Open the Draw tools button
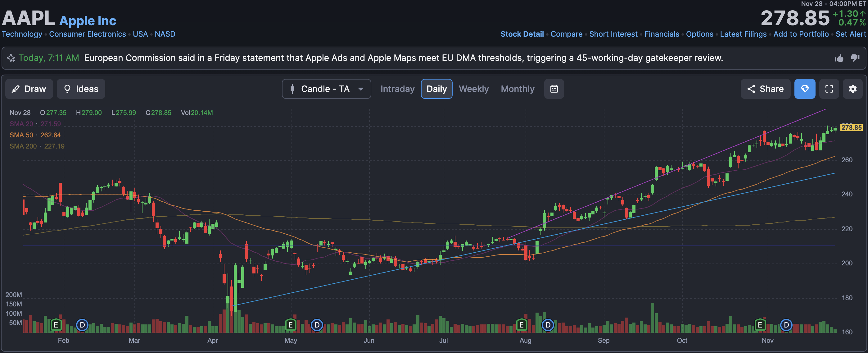Image resolution: width=868 pixels, height=353 pixels. (x=29, y=89)
